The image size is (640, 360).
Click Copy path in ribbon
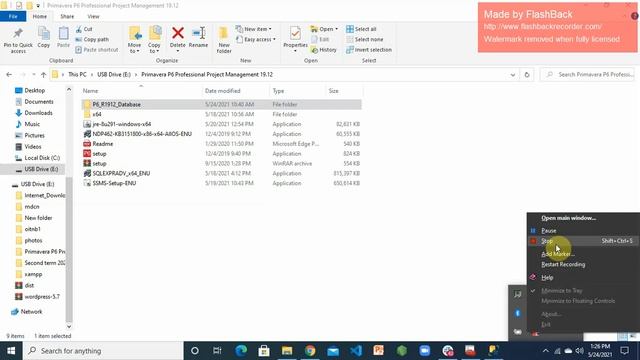coord(92,40)
